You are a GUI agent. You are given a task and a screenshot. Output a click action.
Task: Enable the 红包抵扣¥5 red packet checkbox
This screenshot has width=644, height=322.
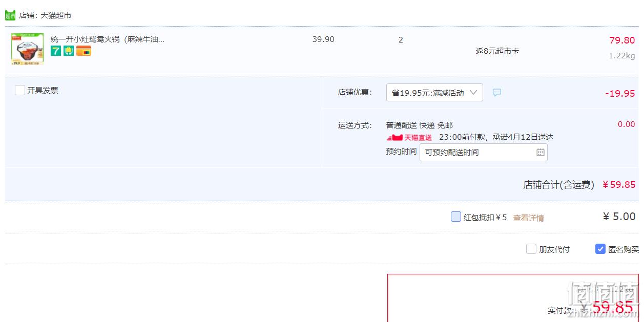point(456,217)
